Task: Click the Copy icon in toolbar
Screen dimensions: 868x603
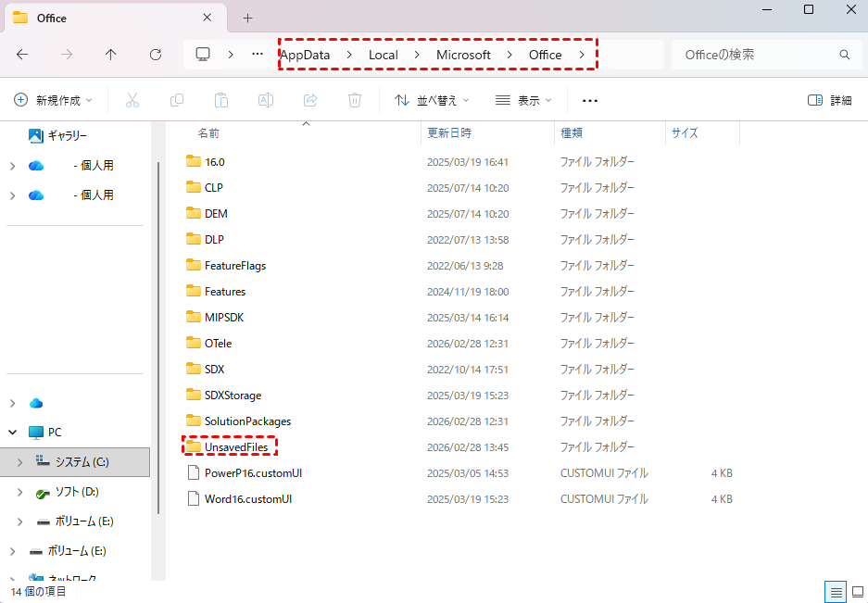Action: click(x=177, y=100)
